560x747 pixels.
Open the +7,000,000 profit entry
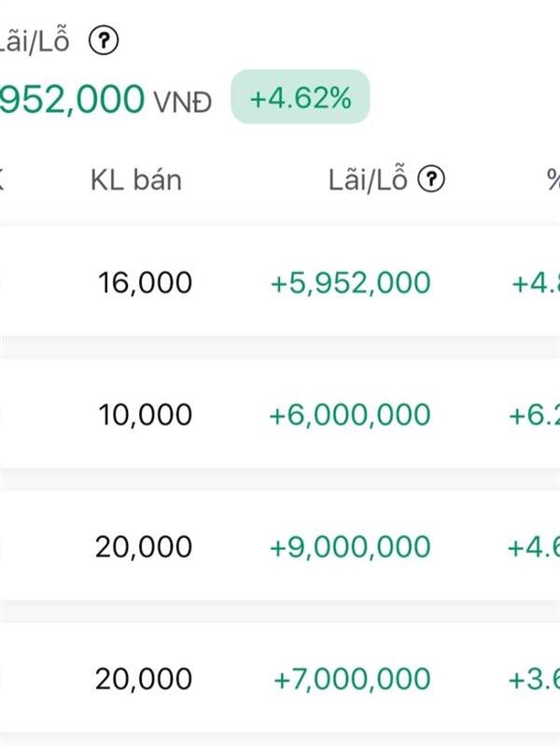tap(352, 679)
